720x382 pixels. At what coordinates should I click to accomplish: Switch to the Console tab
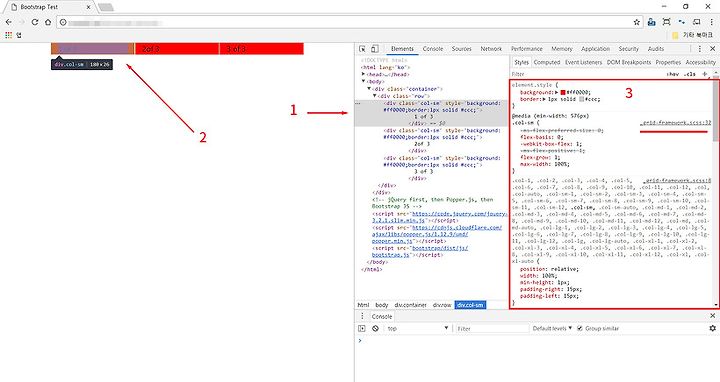point(433,49)
